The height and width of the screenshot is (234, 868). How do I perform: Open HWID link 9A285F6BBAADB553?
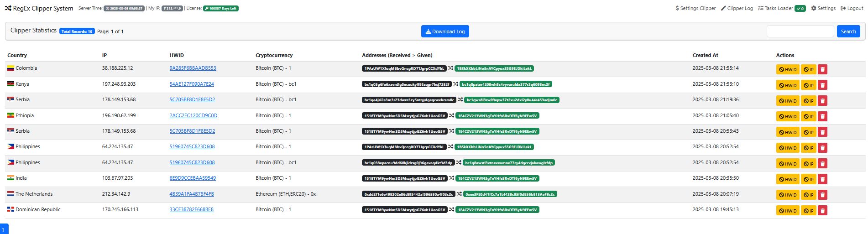(193, 68)
